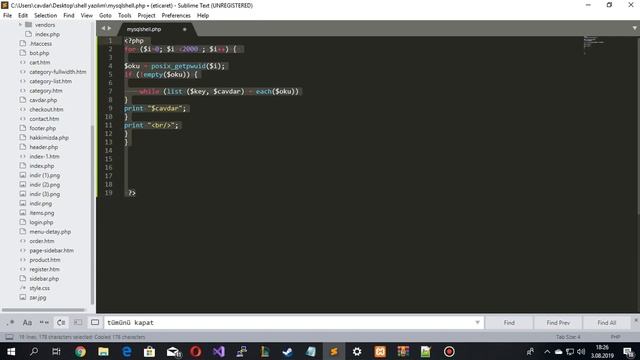Open style.css in sidebar
The width and height of the screenshot is (640, 360).
pos(40,288)
